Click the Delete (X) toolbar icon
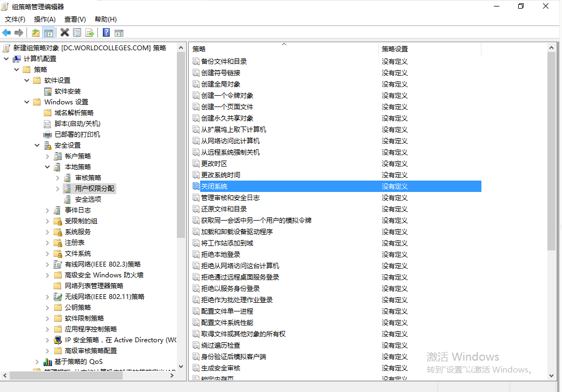 click(64, 32)
